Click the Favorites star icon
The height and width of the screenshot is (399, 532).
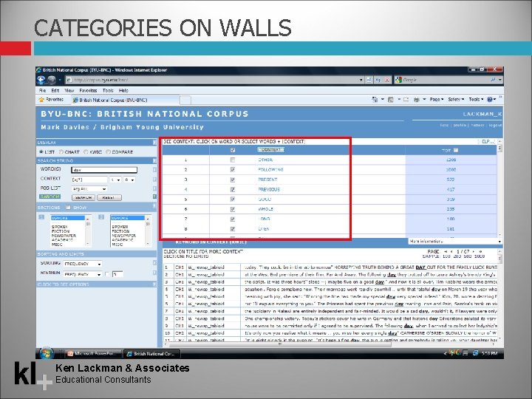tap(41, 100)
